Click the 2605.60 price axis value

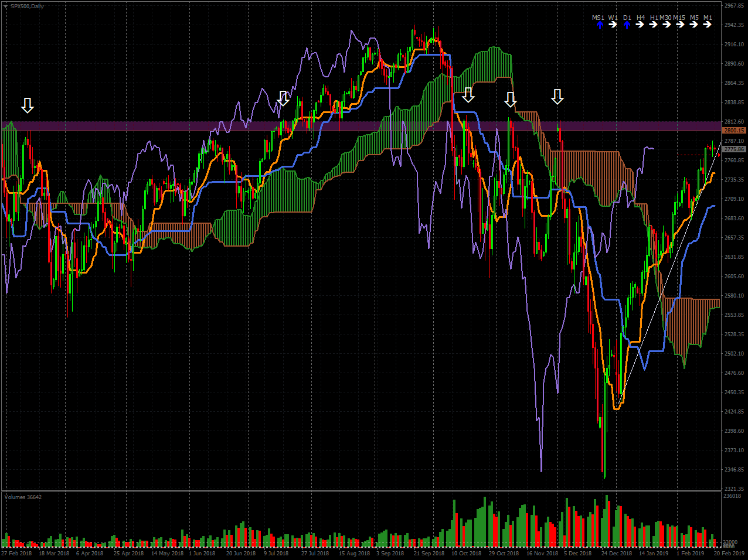point(734,276)
